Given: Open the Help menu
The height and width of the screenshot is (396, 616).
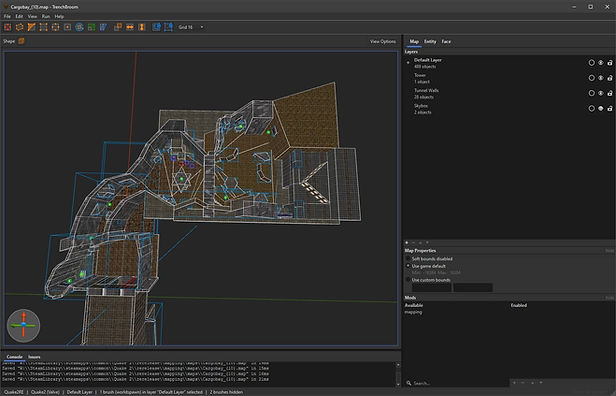Looking at the screenshot, I should click(59, 16).
